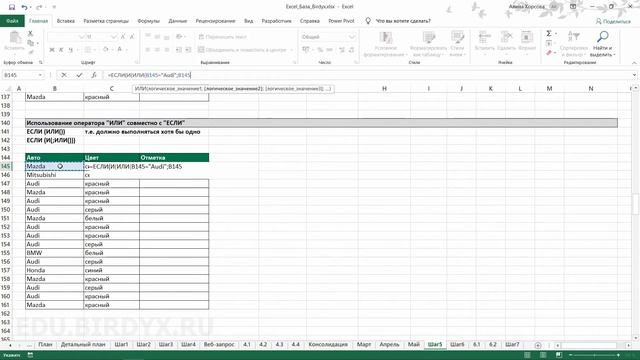Open Insert Function fx dialog
The height and width of the screenshot is (360, 640).
click(x=94, y=75)
